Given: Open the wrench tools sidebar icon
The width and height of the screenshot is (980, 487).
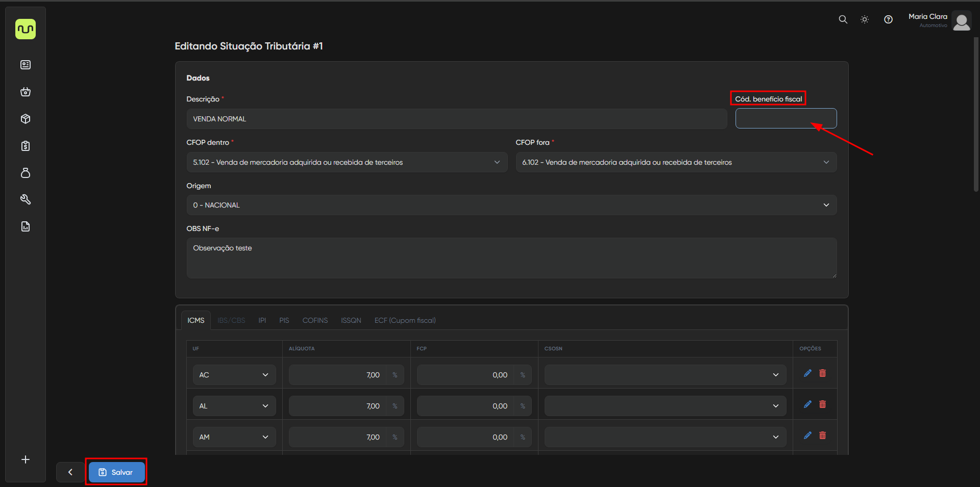Looking at the screenshot, I should click(x=26, y=199).
